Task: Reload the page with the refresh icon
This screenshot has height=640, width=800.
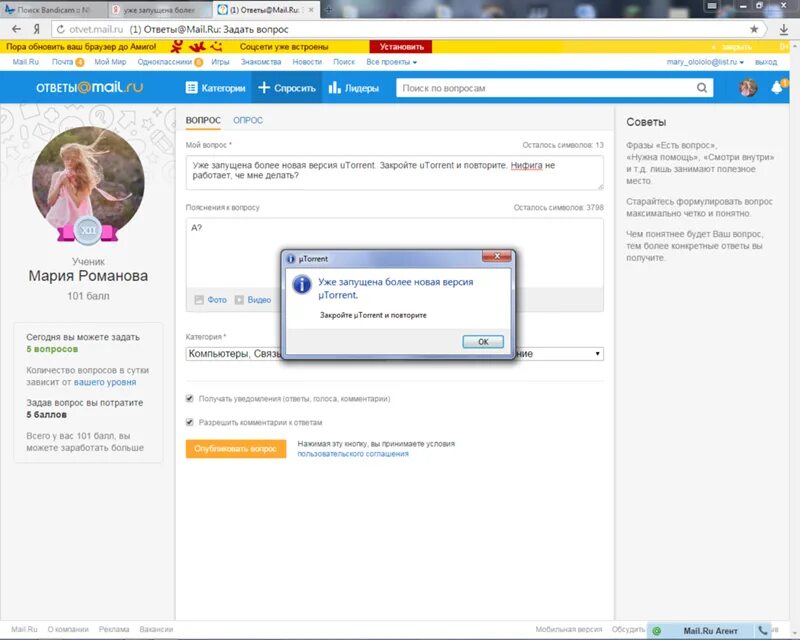Action: point(61,30)
